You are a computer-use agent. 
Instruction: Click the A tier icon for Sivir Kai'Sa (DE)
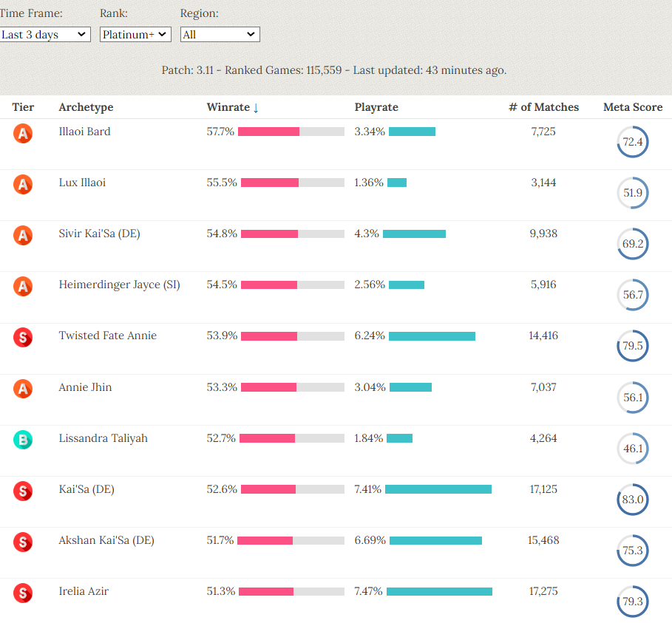coord(23,235)
